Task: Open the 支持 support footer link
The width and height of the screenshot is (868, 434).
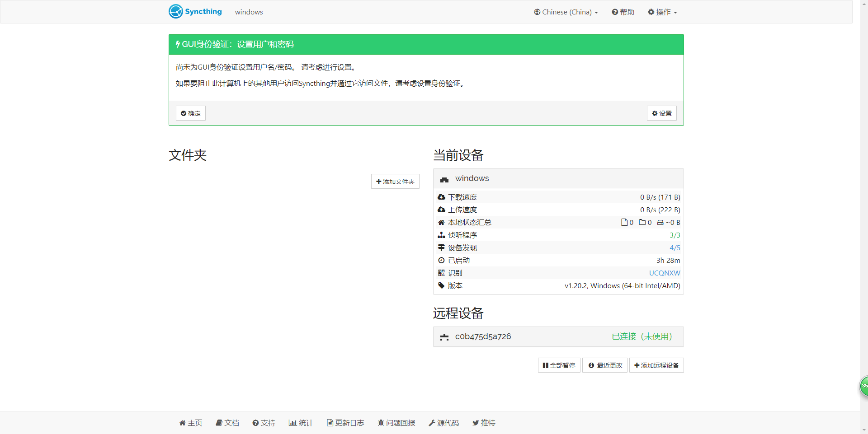Action: click(264, 423)
